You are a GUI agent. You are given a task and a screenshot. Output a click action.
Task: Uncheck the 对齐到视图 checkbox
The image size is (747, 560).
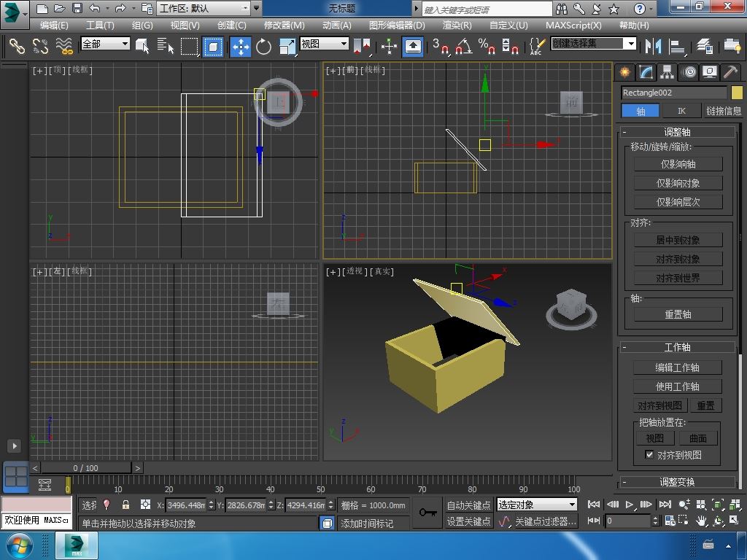point(649,455)
